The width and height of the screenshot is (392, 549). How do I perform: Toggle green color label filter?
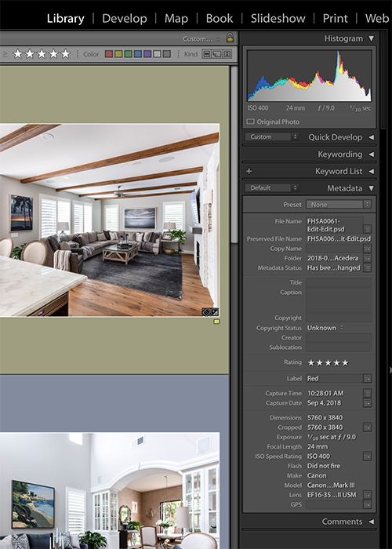128,54
